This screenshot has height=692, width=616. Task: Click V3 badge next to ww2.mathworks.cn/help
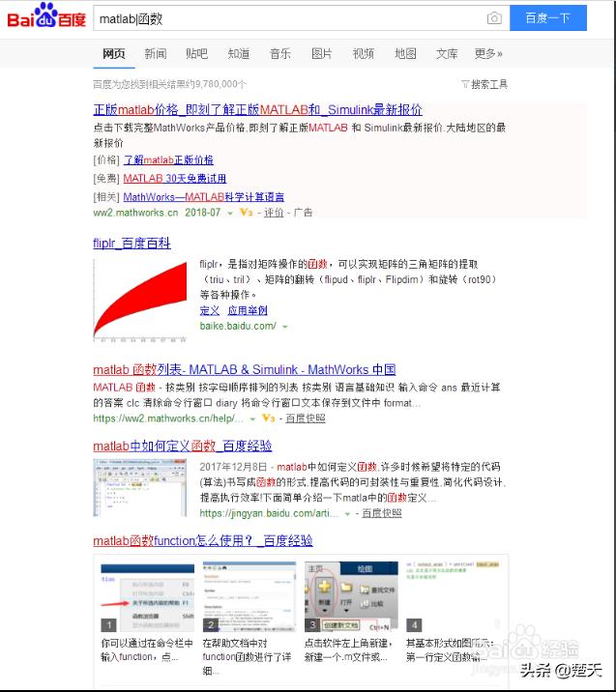pos(269,418)
